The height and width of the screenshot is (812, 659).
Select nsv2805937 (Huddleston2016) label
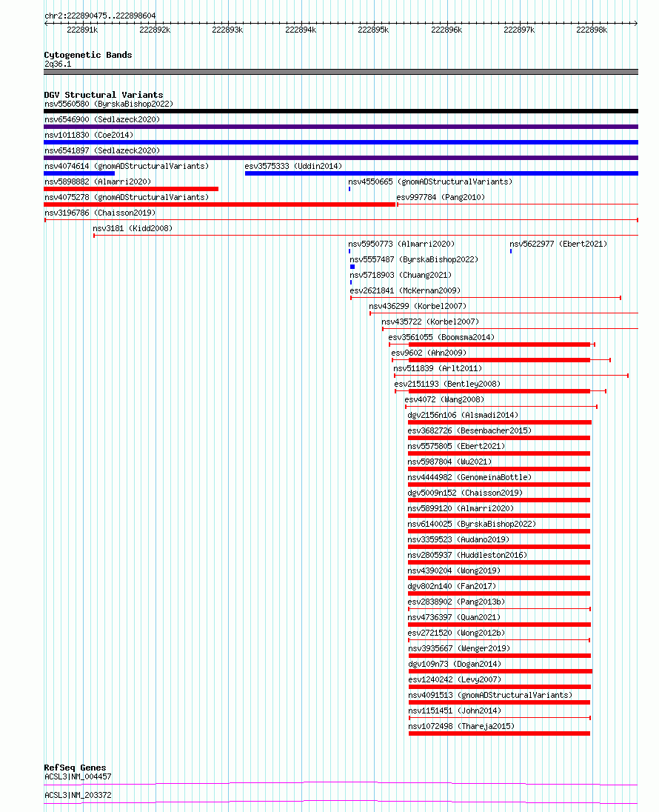click(467, 555)
